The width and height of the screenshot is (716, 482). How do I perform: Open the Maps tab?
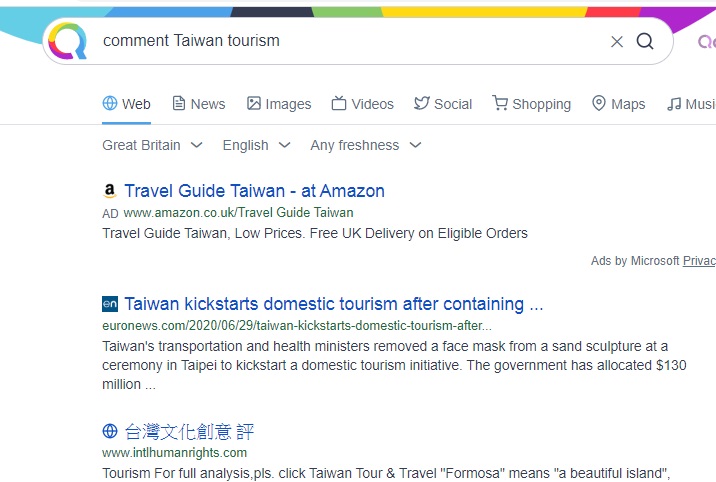point(619,104)
